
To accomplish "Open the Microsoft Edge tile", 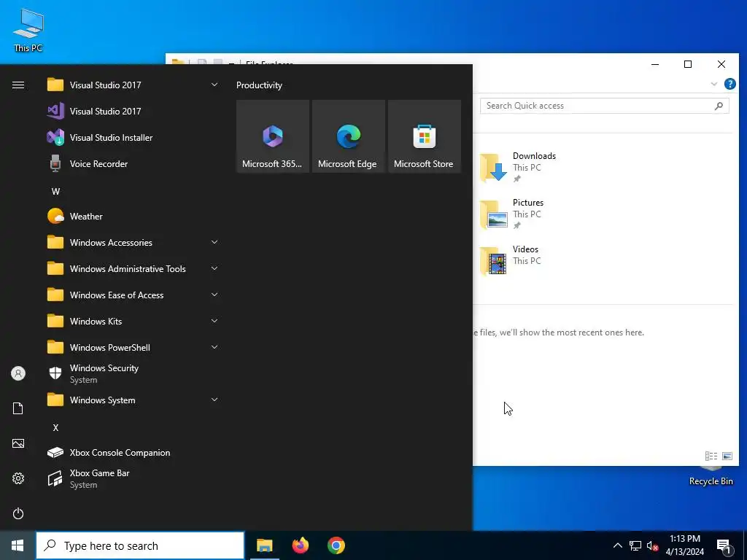I will click(348, 136).
